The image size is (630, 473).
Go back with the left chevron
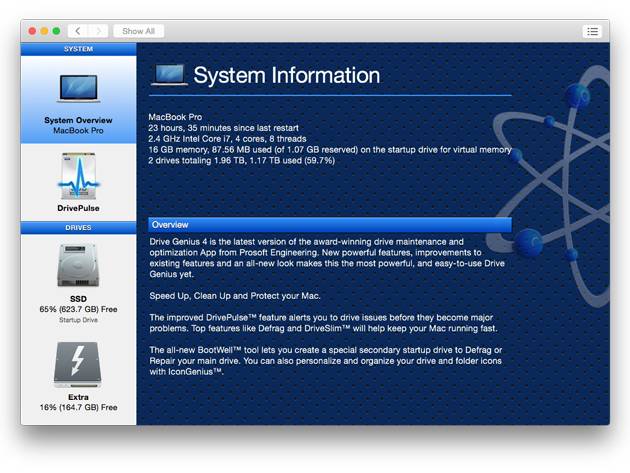[x=78, y=31]
